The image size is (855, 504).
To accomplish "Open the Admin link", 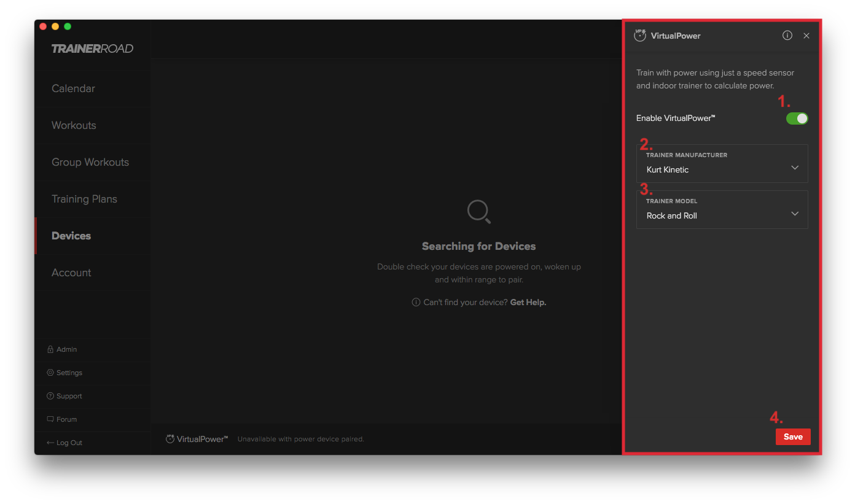I will (67, 349).
